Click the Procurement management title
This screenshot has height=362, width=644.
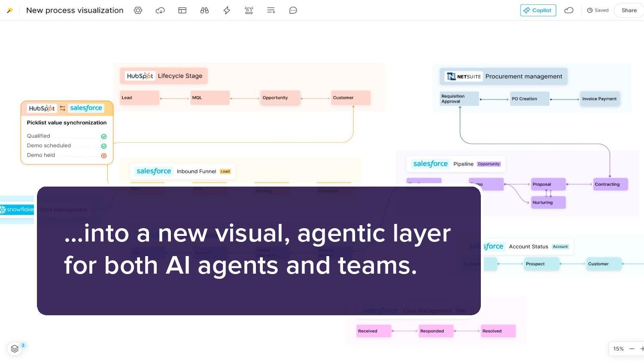(x=524, y=76)
